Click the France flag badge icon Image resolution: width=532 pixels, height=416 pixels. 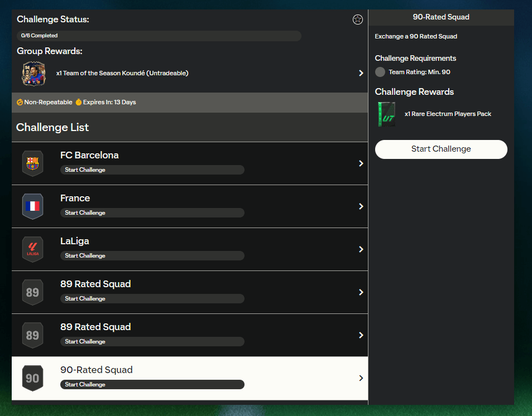point(32,206)
